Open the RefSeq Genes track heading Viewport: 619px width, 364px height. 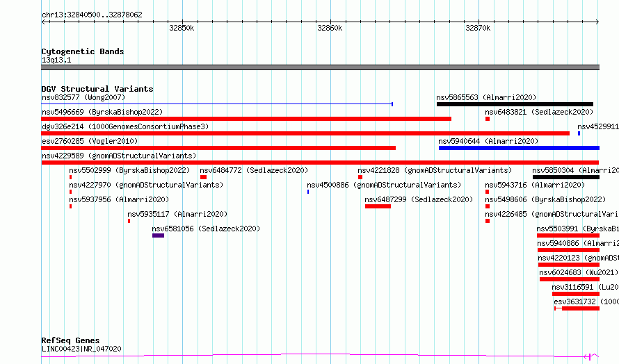pos(71,341)
